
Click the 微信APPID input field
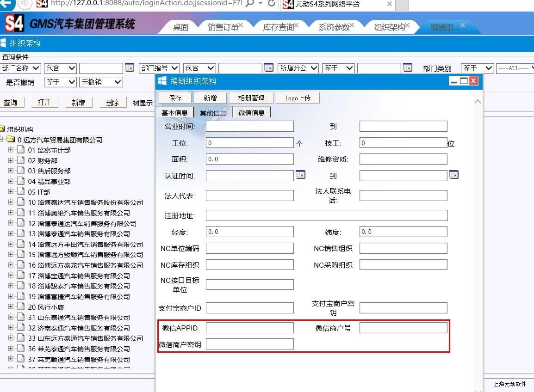point(249,328)
